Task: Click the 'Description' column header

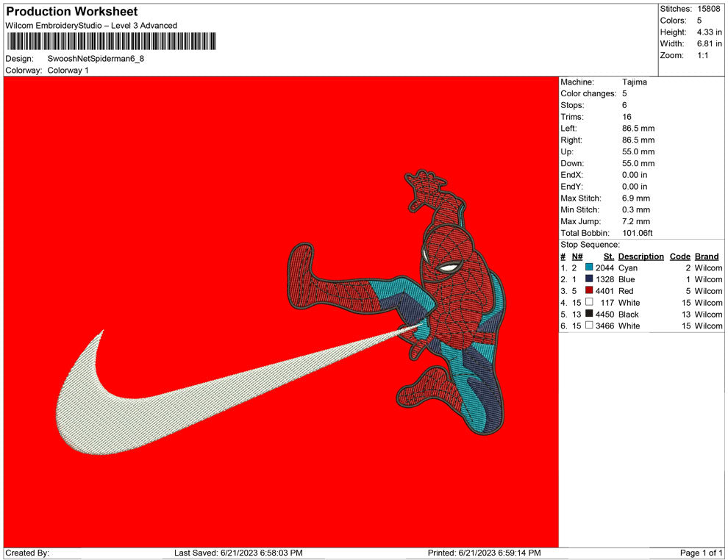Action: [640, 256]
